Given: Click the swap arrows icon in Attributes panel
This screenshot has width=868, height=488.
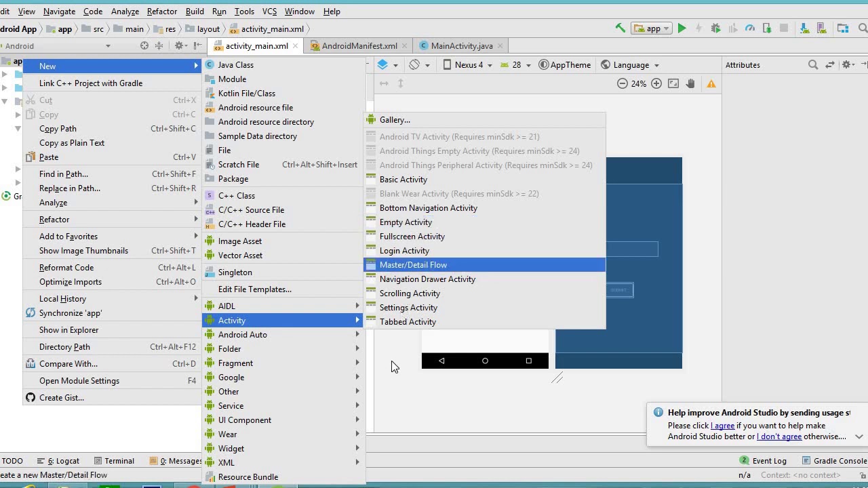Looking at the screenshot, I should (x=830, y=65).
